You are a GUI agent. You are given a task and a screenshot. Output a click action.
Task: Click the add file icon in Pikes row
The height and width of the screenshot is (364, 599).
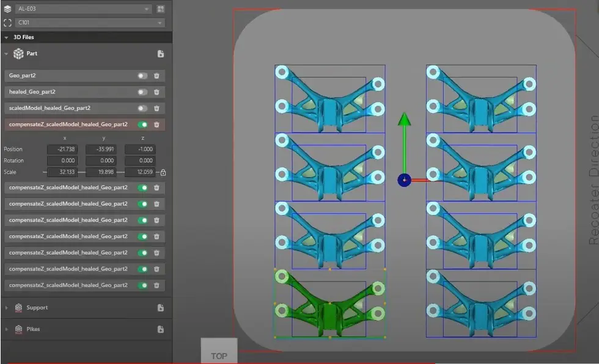tap(161, 329)
